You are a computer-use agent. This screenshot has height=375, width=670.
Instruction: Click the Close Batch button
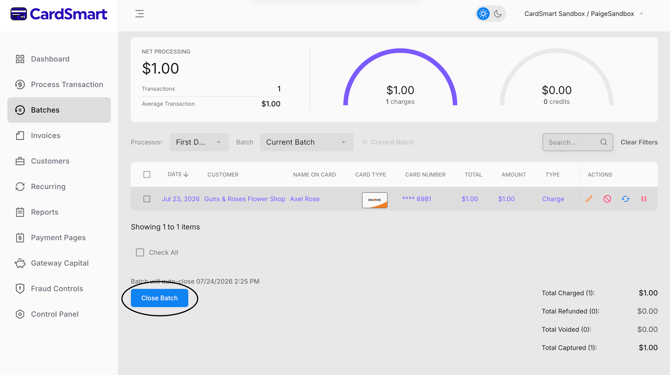pos(159,298)
